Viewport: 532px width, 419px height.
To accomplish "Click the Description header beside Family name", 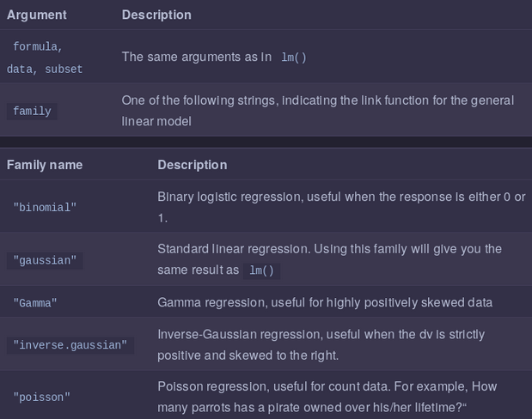I will coord(193,165).
